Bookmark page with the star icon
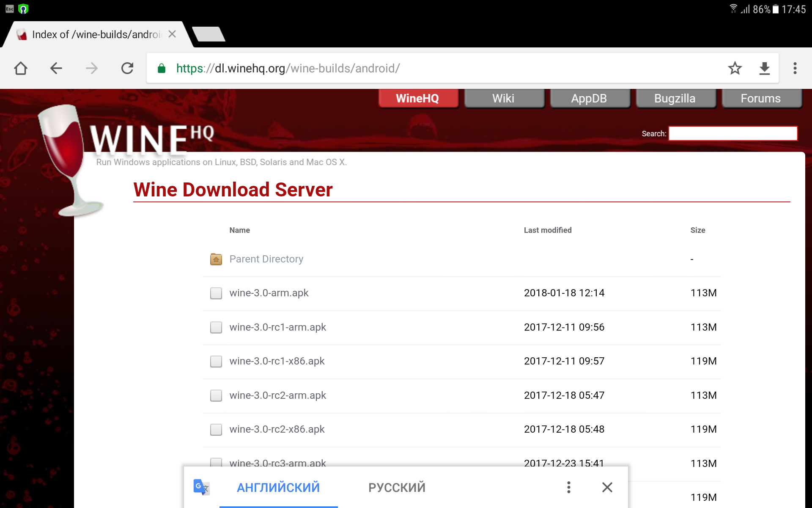This screenshot has height=508, width=812. [735, 68]
